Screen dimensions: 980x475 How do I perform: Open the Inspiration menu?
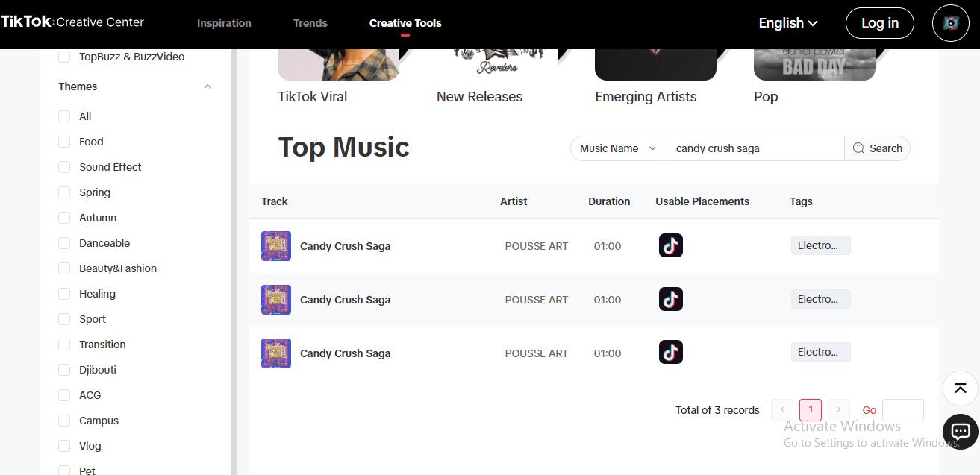click(x=224, y=23)
